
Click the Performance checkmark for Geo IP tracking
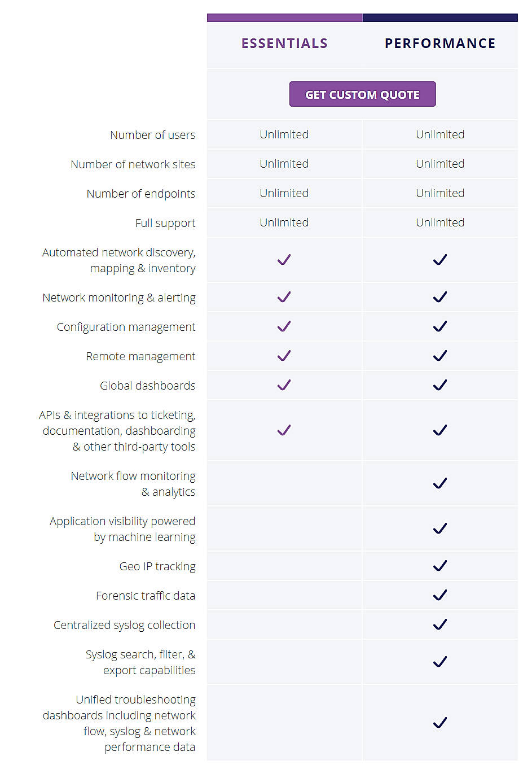coord(440,566)
